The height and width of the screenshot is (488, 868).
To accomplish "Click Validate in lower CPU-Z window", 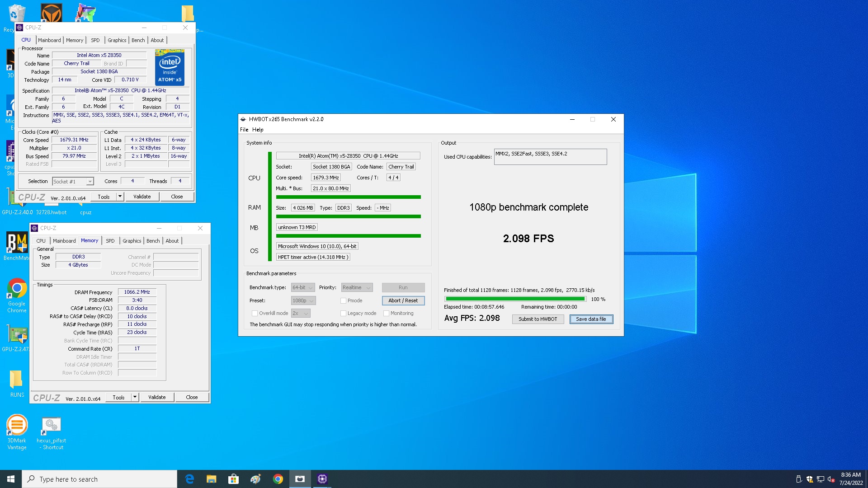I will (157, 397).
